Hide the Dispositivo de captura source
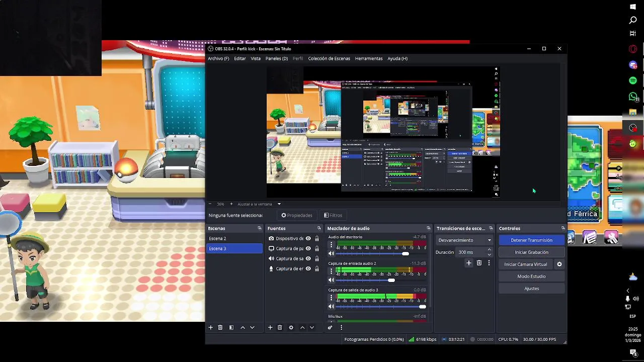This screenshot has height=362, width=644. 308,238
